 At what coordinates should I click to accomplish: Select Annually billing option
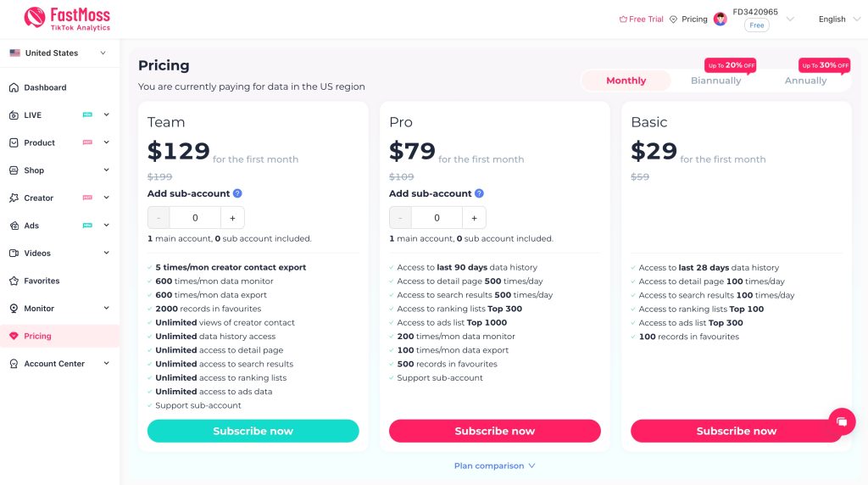pyautogui.click(x=805, y=81)
